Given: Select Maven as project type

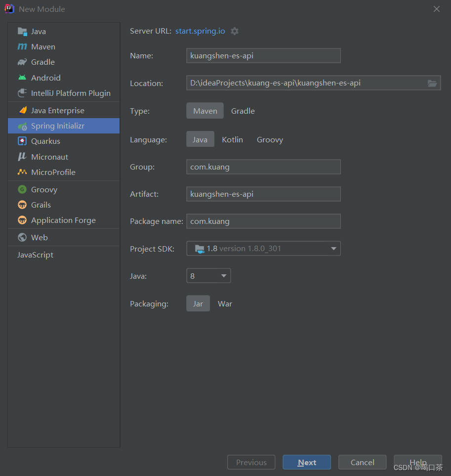Looking at the screenshot, I should [205, 111].
